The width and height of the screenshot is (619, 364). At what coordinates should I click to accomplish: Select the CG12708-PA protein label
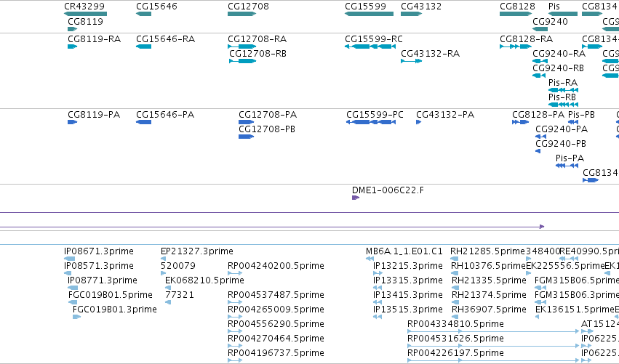click(x=268, y=114)
